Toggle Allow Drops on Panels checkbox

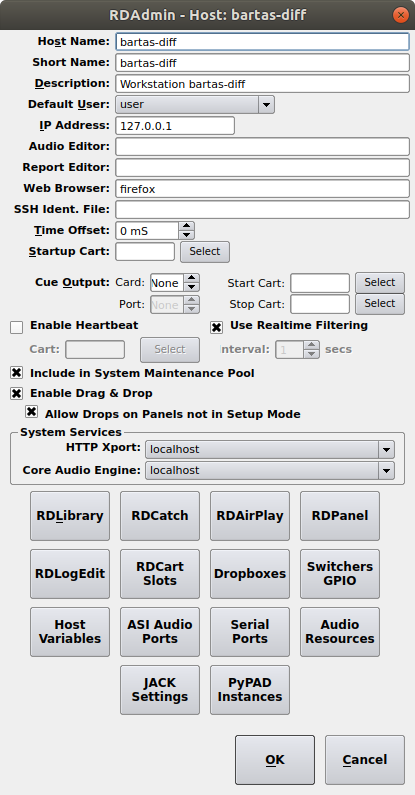(31, 412)
